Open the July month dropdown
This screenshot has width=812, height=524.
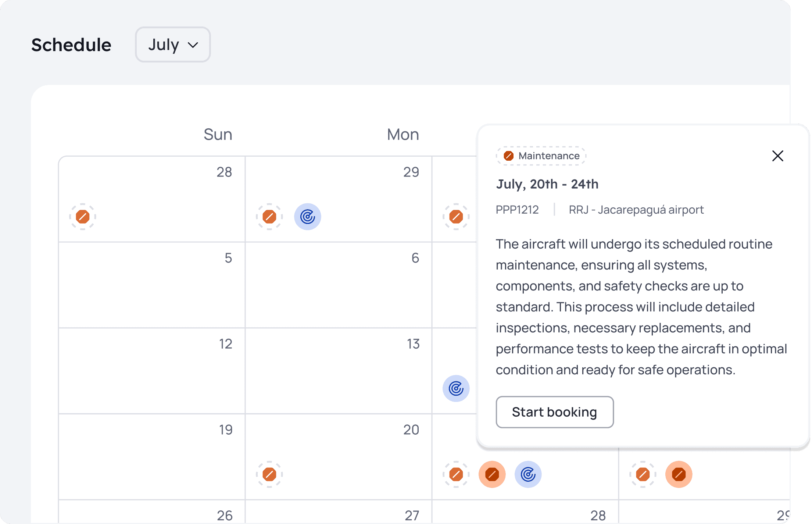pos(173,44)
